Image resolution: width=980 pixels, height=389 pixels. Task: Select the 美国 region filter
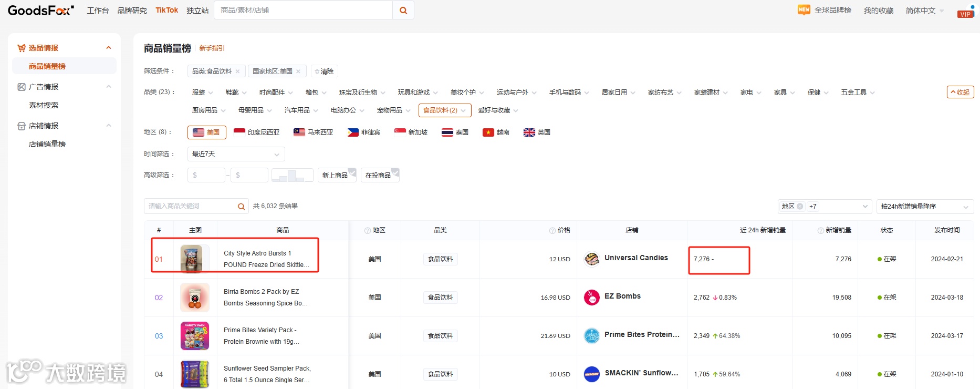(206, 132)
